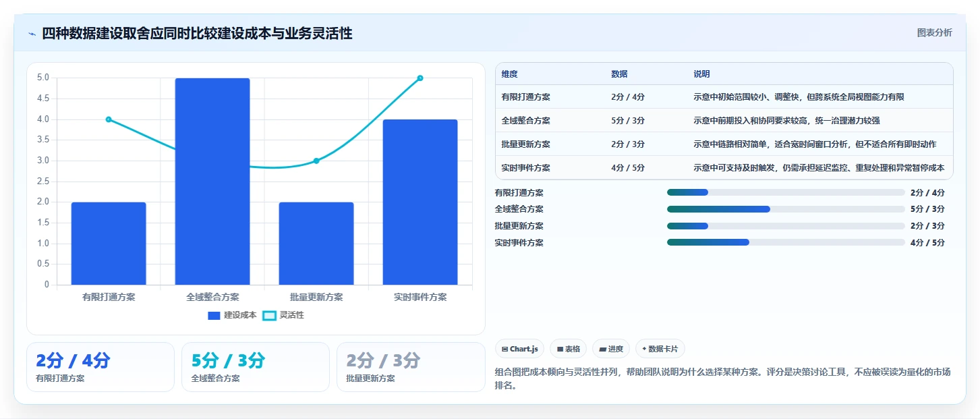This screenshot has height=419, width=980.
Task: Click the chart title 四种数据建设取舍
Action: pos(197,33)
